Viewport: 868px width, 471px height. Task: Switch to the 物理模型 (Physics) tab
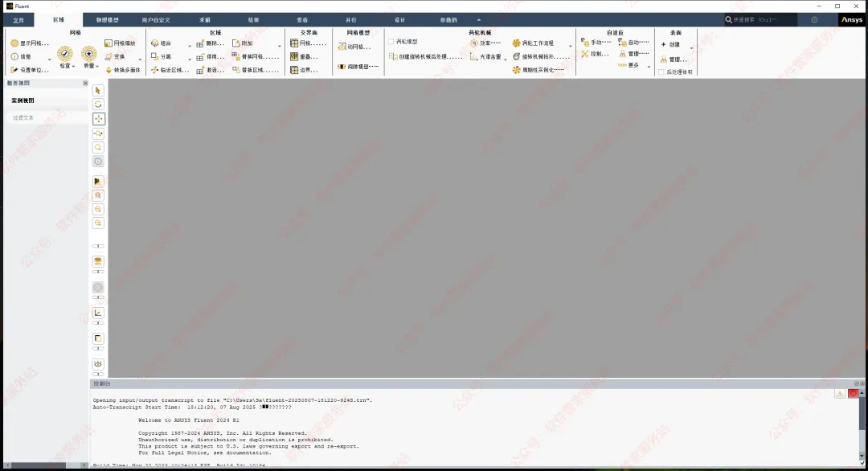tap(108, 20)
